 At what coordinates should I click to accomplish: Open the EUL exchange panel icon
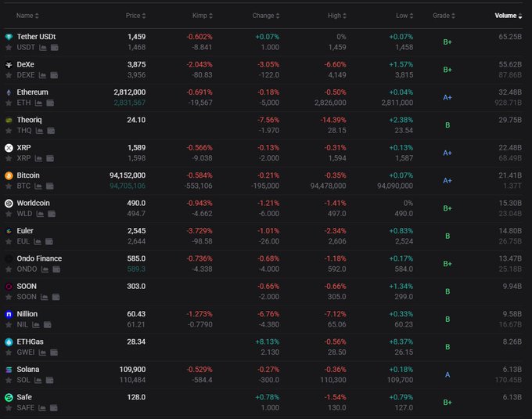click(x=49, y=242)
